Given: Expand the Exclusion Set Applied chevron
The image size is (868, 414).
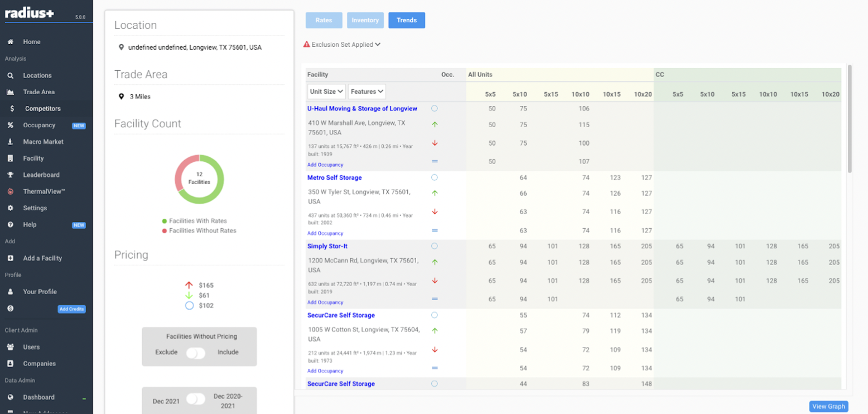Looking at the screenshot, I should tap(378, 44).
